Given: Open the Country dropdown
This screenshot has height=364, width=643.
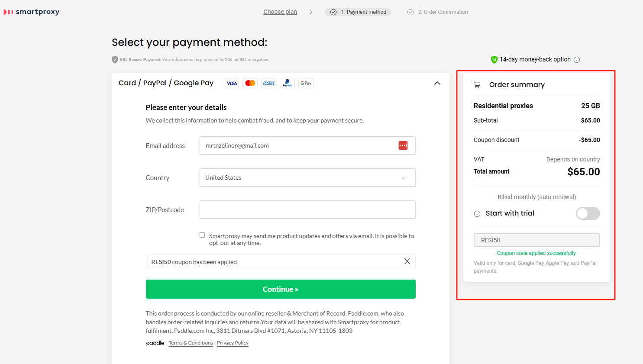Looking at the screenshot, I should (307, 177).
